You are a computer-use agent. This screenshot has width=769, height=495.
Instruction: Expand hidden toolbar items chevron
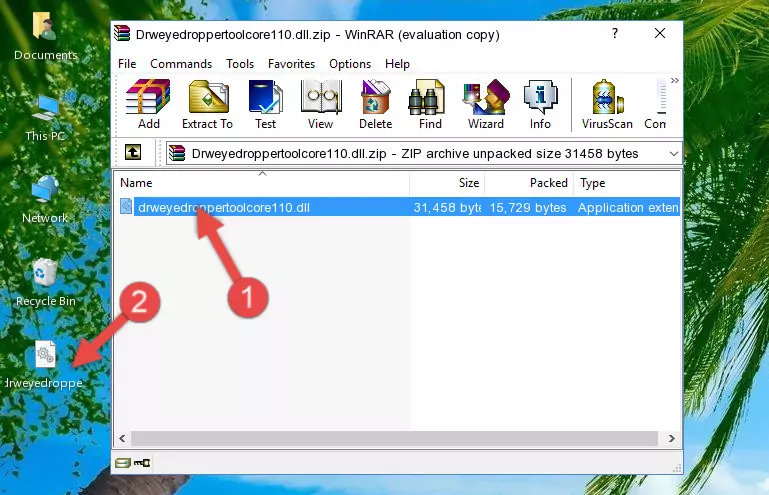(675, 80)
